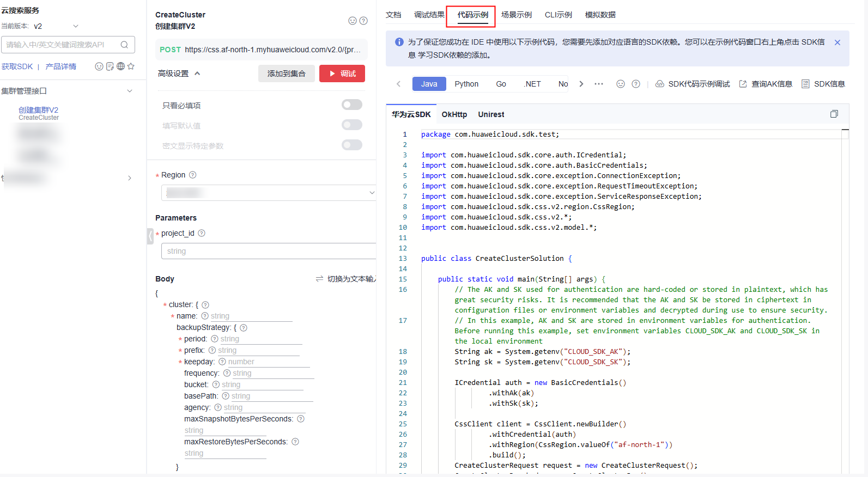Image resolution: width=868 pixels, height=477 pixels.
Task: Click the project_id input field
Action: 269,251
